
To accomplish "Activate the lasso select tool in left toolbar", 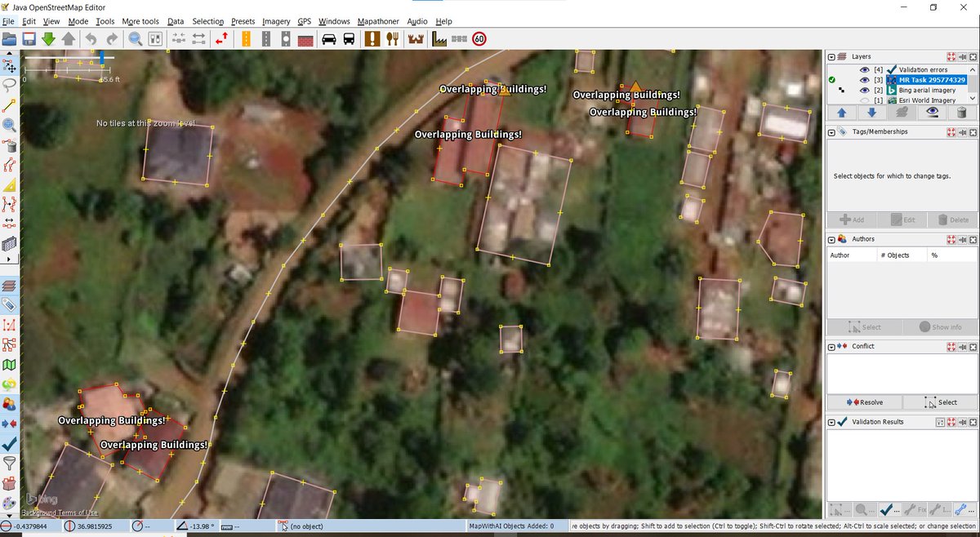I will [10, 85].
